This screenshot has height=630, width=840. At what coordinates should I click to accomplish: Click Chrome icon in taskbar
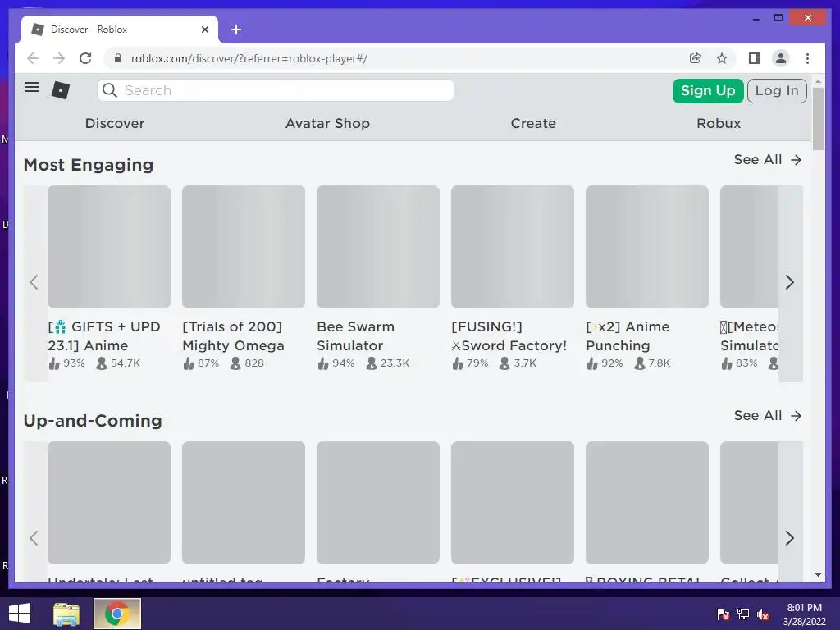point(117,614)
